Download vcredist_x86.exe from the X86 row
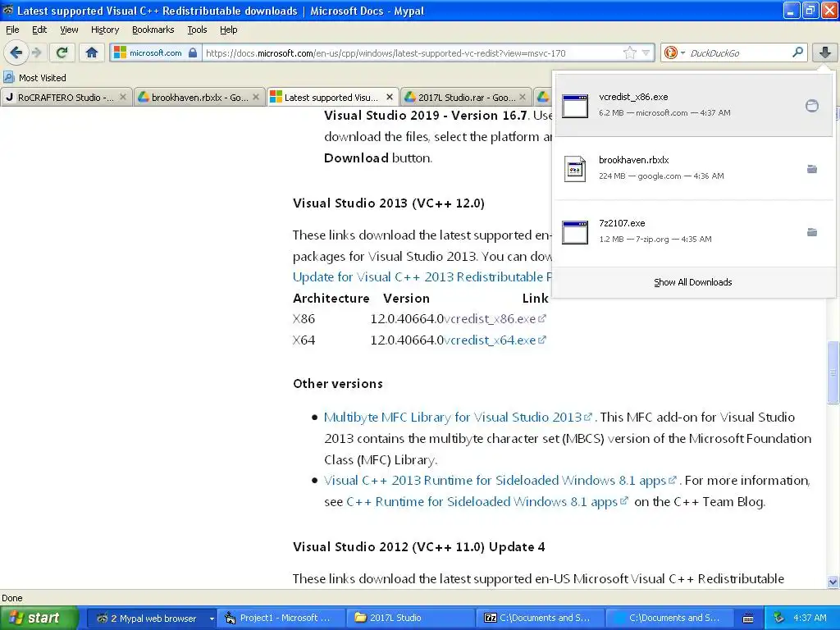 pyautogui.click(x=495, y=319)
